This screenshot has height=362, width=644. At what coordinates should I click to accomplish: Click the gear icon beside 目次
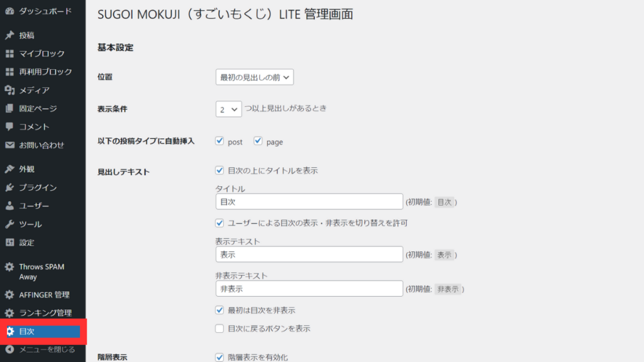10,331
